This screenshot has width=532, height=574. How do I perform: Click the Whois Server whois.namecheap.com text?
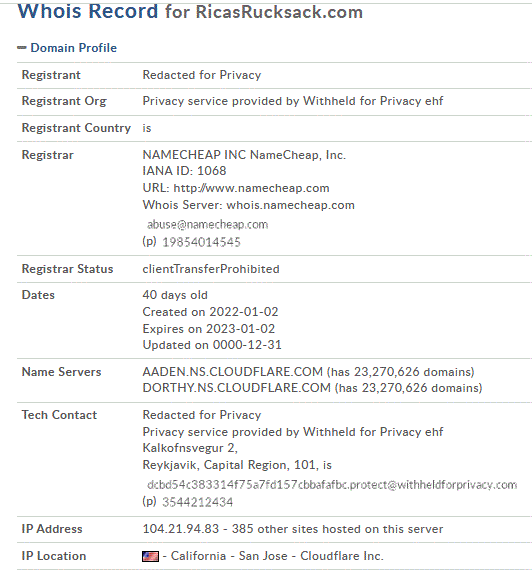click(249, 205)
